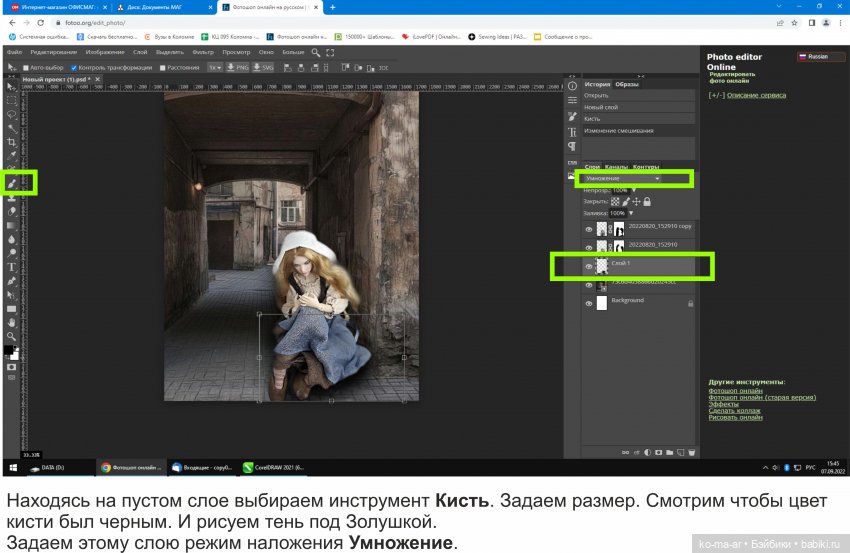850x553 pixels.
Task: Open CorelDRAW 2021 from the taskbar
Action: pos(274,467)
